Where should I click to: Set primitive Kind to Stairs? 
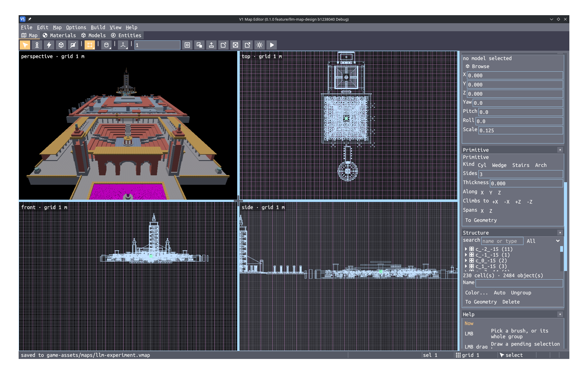pos(521,165)
